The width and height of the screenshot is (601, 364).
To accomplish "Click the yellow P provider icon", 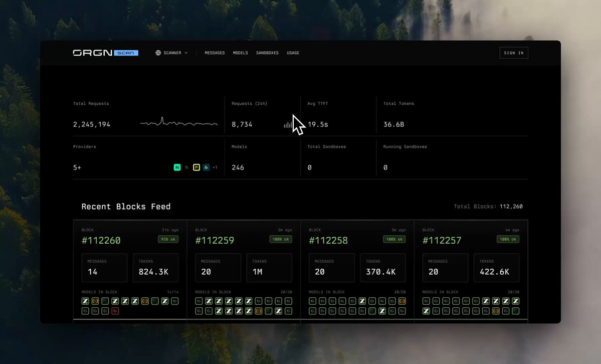I will point(196,167).
